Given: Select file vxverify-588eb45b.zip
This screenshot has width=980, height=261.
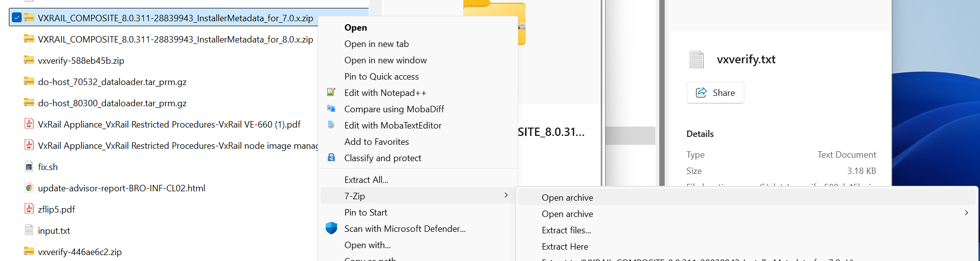Looking at the screenshot, I should tap(81, 60).
